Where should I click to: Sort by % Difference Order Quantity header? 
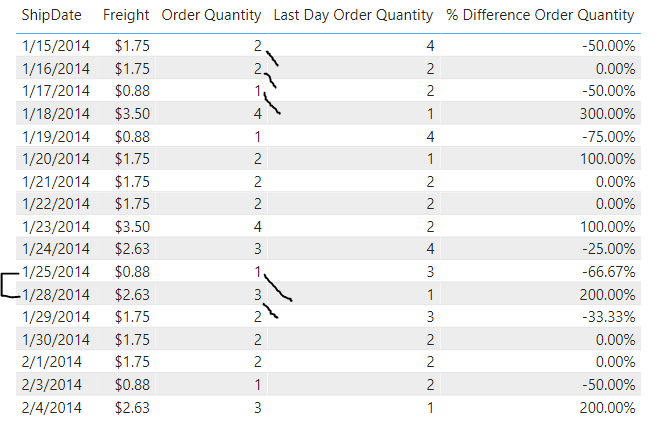pyautogui.click(x=540, y=15)
